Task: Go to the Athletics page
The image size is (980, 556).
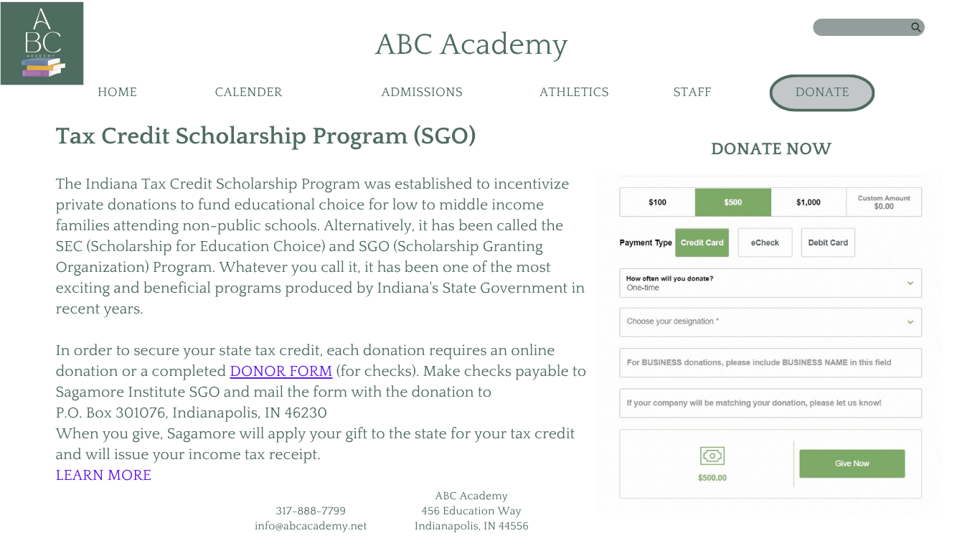Action: (x=574, y=92)
